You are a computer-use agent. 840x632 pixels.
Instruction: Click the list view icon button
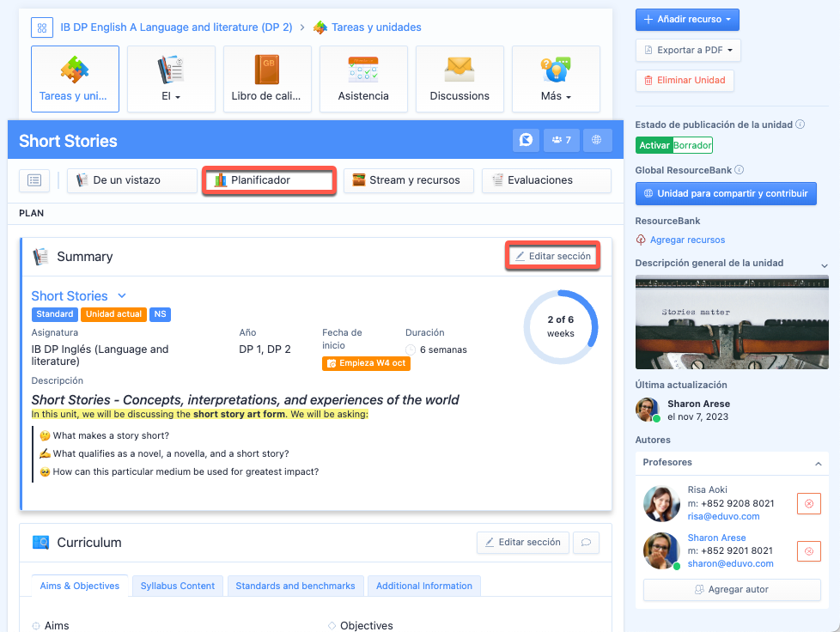pyautogui.click(x=33, y=180)
